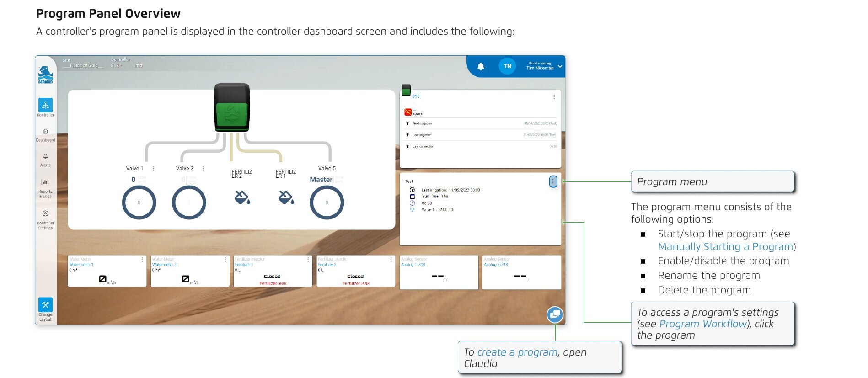
Task: Open the Fertilizer 1 card menu
Action: click(x=308, y=260)
